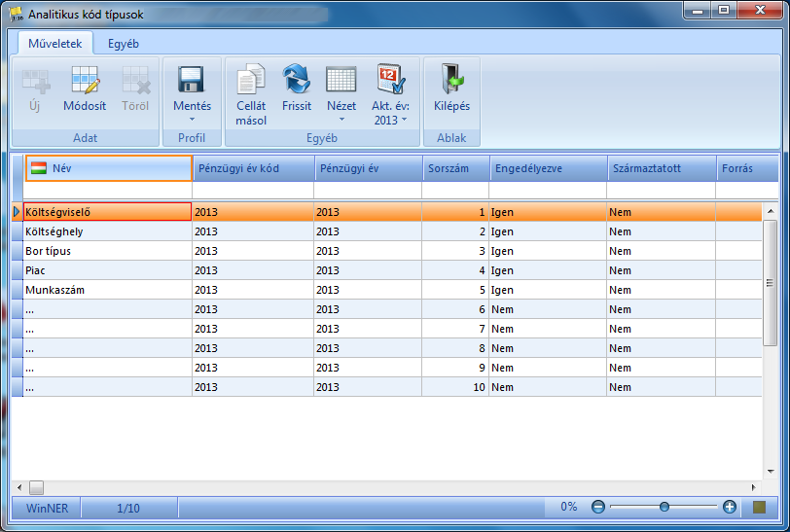Click the horizontal scrollbar right arrow
The image size is (790, 532).
pos(754,487)
